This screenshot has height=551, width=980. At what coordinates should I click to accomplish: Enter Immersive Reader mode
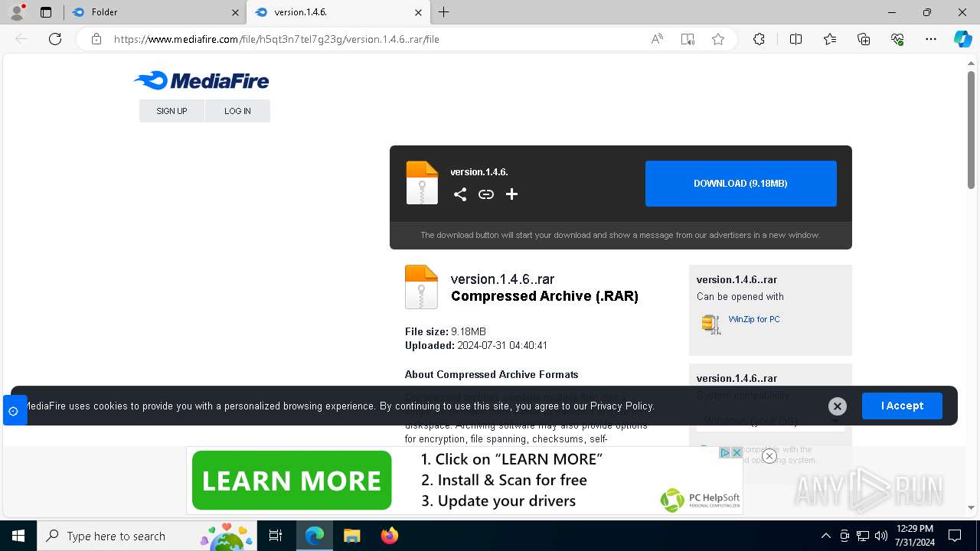688,39
